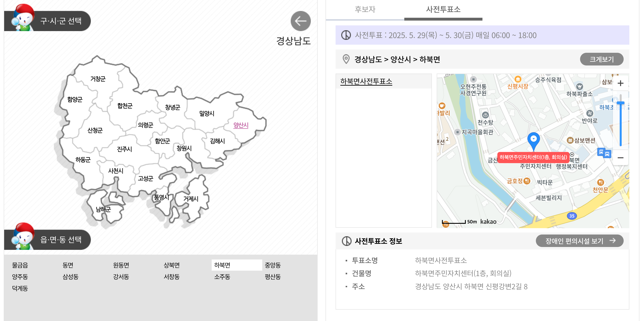This screenshot has height=321, width=644.
Task: Click the 신평시장 market icon on map
Action: tap(518, 79)
